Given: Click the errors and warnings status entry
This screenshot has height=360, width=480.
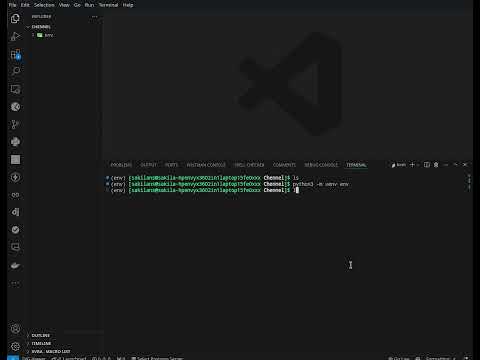Looking at the screenshot, I should click(101, 358).
